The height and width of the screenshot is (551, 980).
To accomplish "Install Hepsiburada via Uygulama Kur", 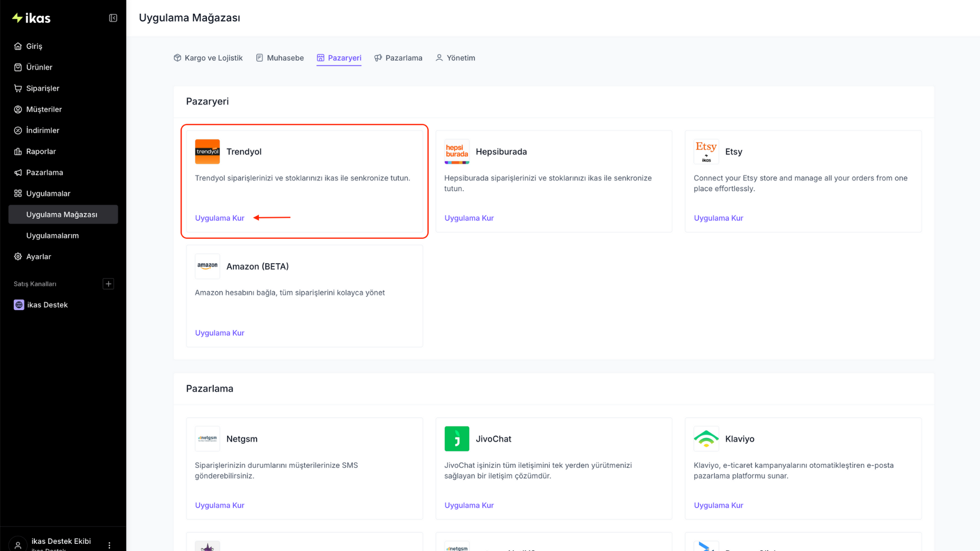I will pos(469,218).
